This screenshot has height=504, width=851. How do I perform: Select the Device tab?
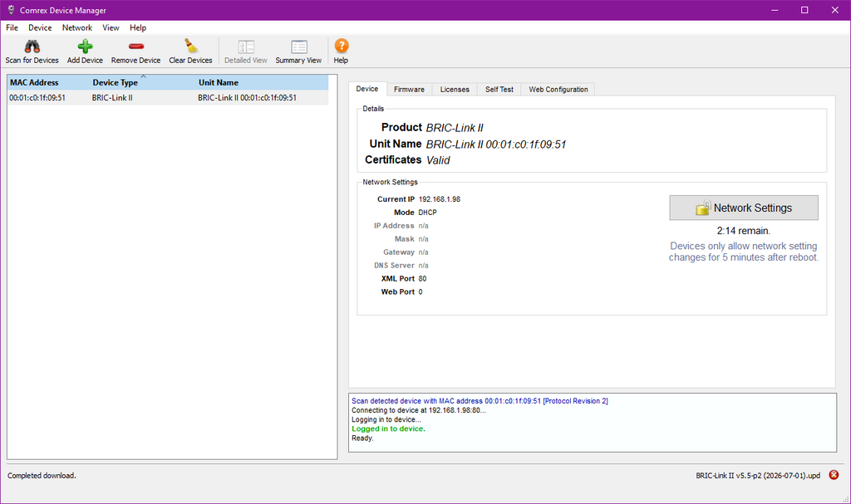[366, 89]
